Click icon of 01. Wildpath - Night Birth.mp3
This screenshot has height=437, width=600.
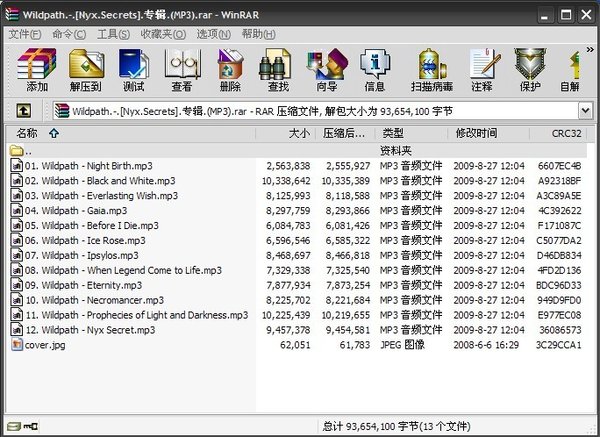(16, 166)
